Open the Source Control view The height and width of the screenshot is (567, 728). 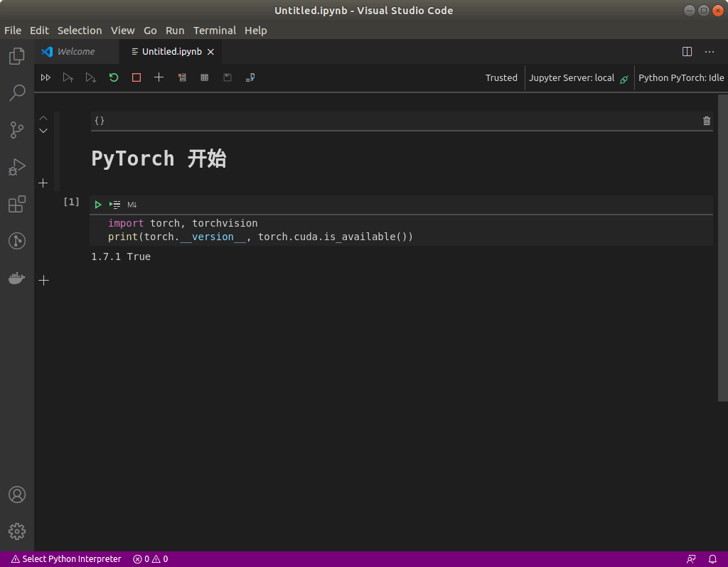[x=17, y=130]
